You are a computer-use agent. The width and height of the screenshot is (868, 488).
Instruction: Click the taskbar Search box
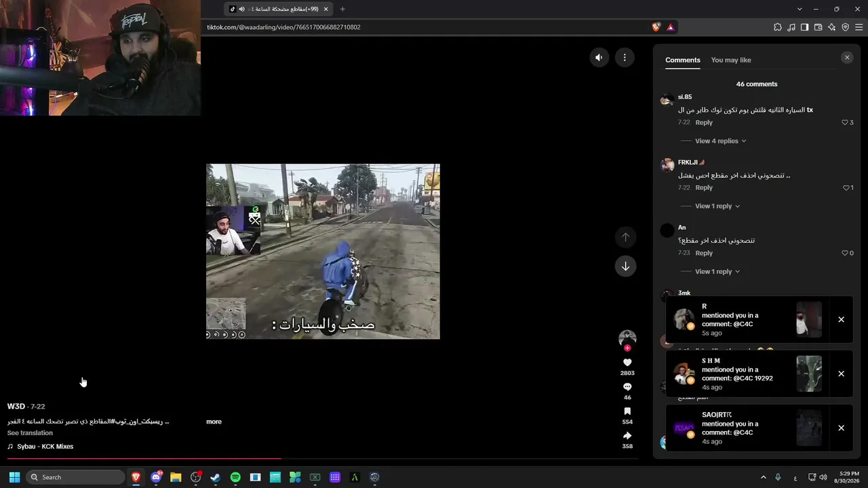[77, 477]
